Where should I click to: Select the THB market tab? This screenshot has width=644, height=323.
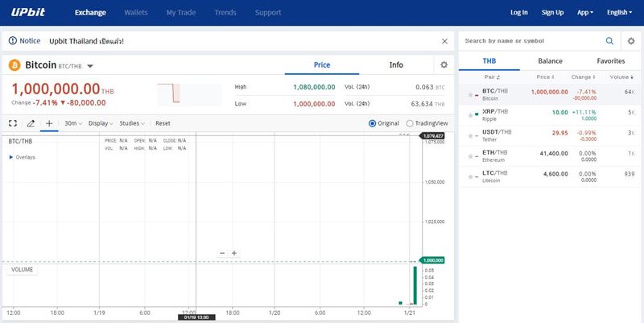pos(489,61)
